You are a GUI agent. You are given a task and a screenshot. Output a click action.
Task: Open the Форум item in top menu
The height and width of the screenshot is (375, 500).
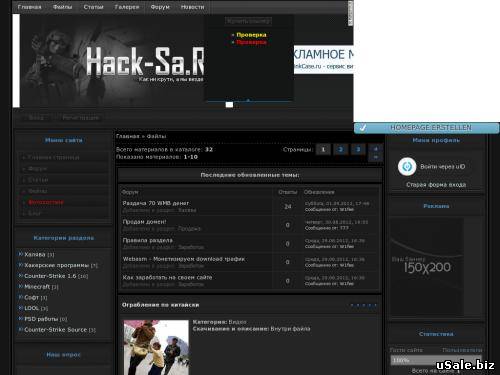pos(160,7)
